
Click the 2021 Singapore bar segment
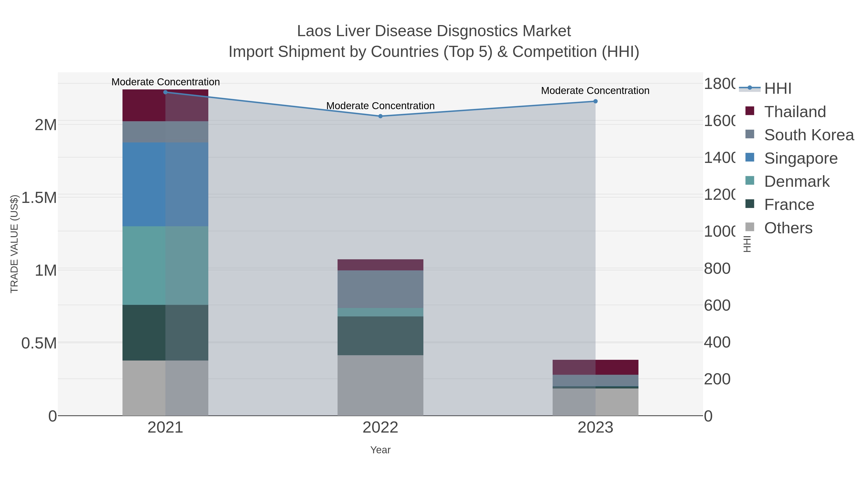pos(165,184)
